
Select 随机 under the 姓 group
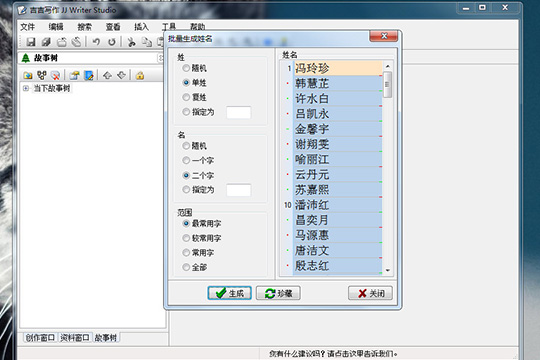click(x=195, y=68)
